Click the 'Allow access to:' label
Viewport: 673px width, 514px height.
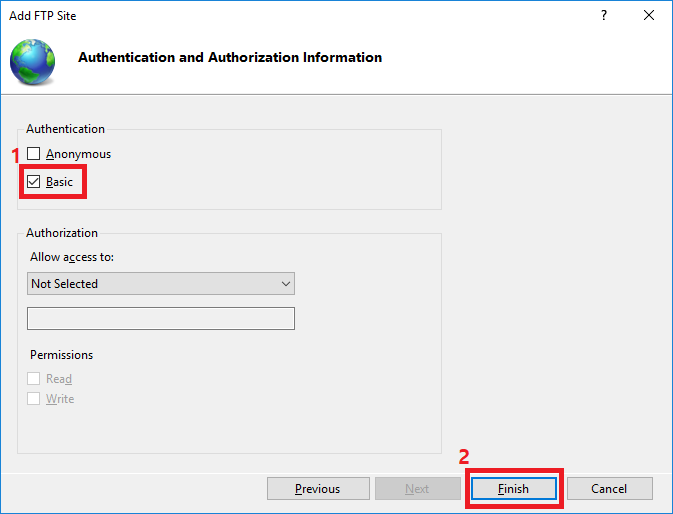pyautogui.click(x=72, y=257)
